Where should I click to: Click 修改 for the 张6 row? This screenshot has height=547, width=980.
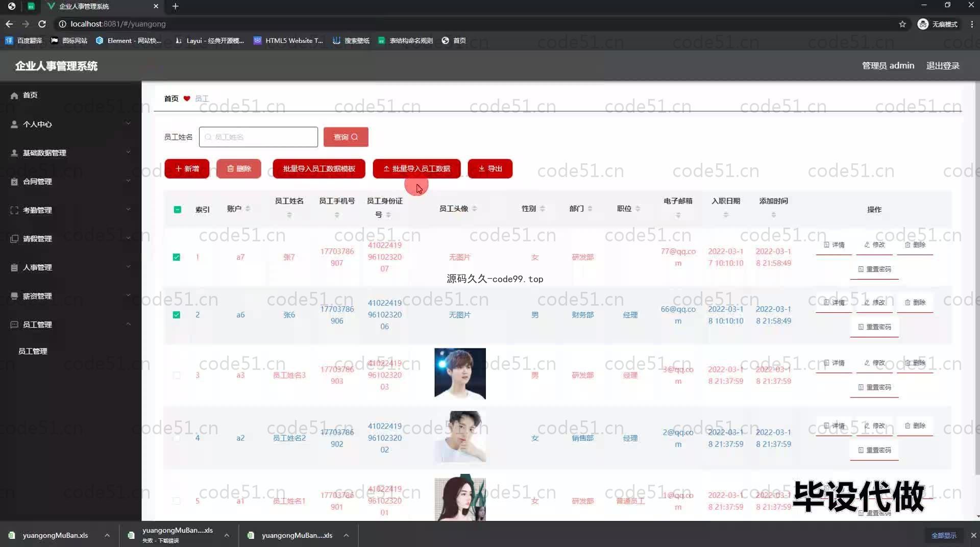(x=874, y=303)
